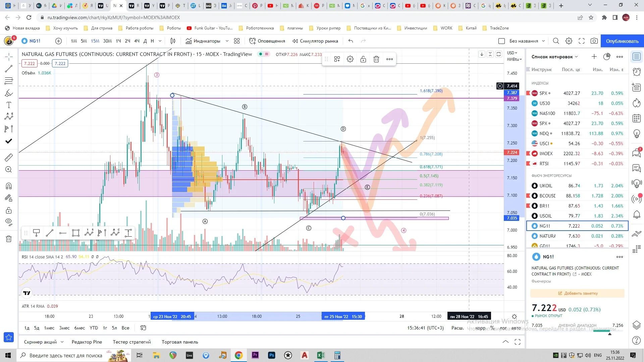Expand timeframe dropdown arrow

(160, 41)
